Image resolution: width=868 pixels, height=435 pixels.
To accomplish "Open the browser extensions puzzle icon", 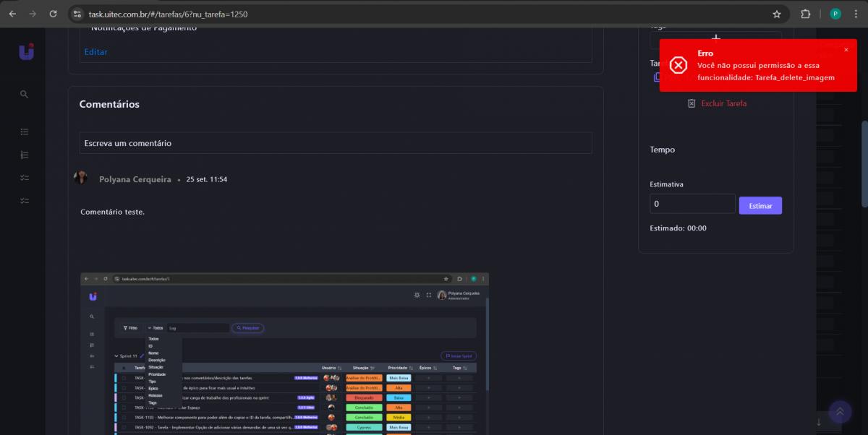I will click(x=806, y=14).
